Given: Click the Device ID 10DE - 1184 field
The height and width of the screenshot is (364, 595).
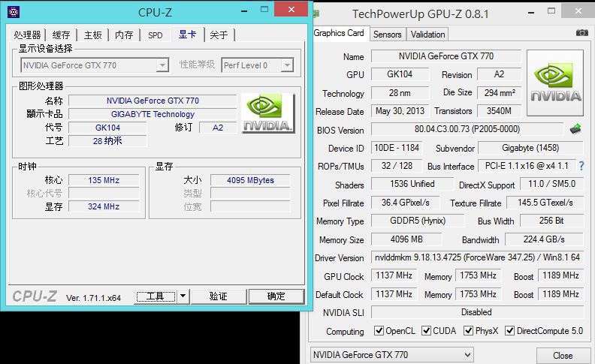Looking at the screenshot, I should click(397, 148).
